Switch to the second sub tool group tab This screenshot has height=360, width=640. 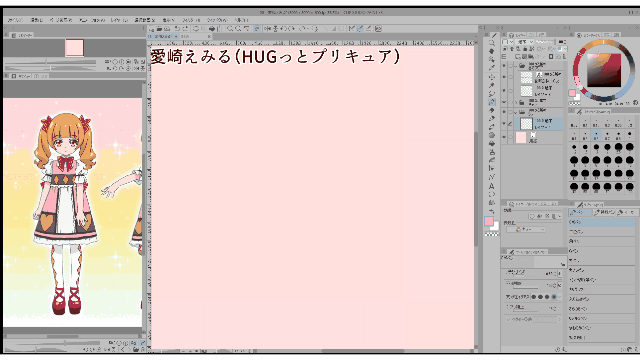(x=604, y=213)
